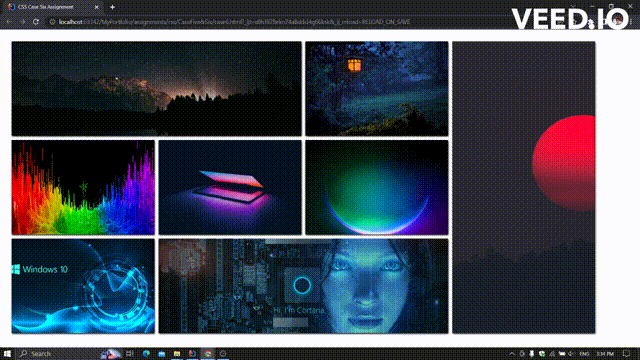Open the notification center icon
Screen dimensions: 640x360
click(627, 353)
